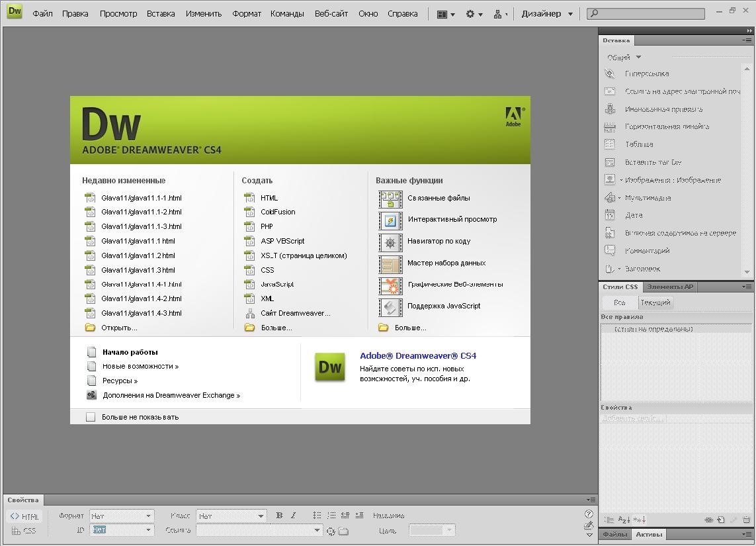Open the Класс dropdown in Properties

coord(231,516)
